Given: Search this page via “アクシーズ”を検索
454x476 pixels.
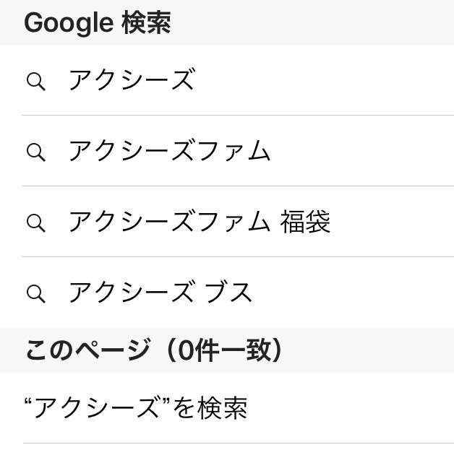Looking at the screenshot, I should 227,407.
